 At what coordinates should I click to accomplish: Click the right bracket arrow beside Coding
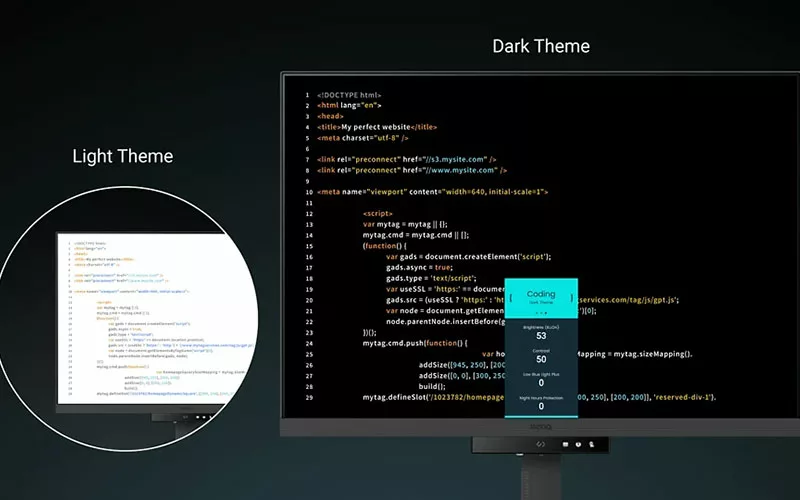pos(572,297)
